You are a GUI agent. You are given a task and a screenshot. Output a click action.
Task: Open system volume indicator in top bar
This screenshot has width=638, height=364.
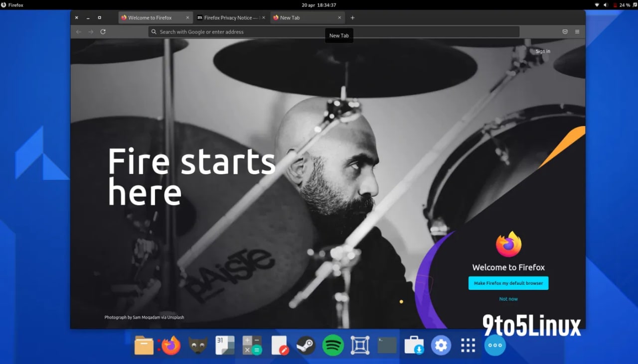[606, 5]
